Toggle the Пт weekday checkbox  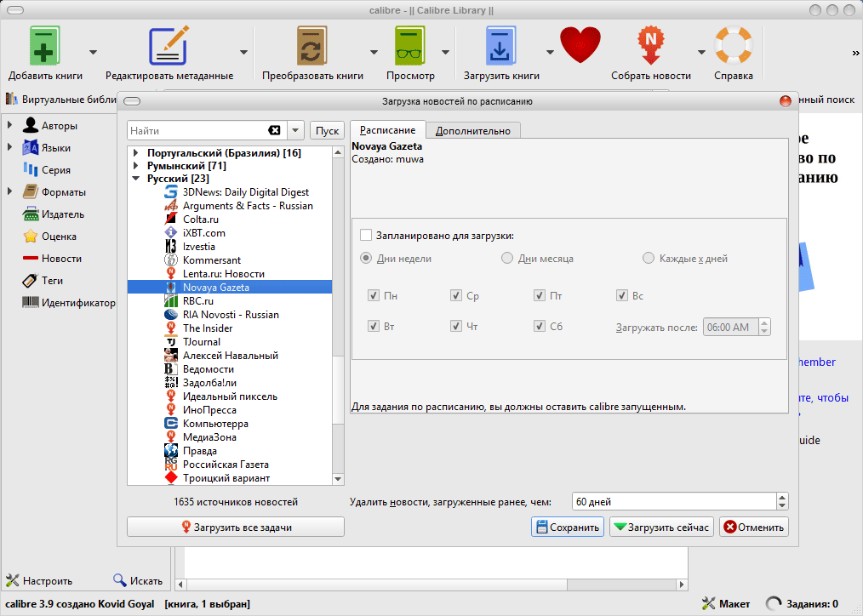pos(540,295)
